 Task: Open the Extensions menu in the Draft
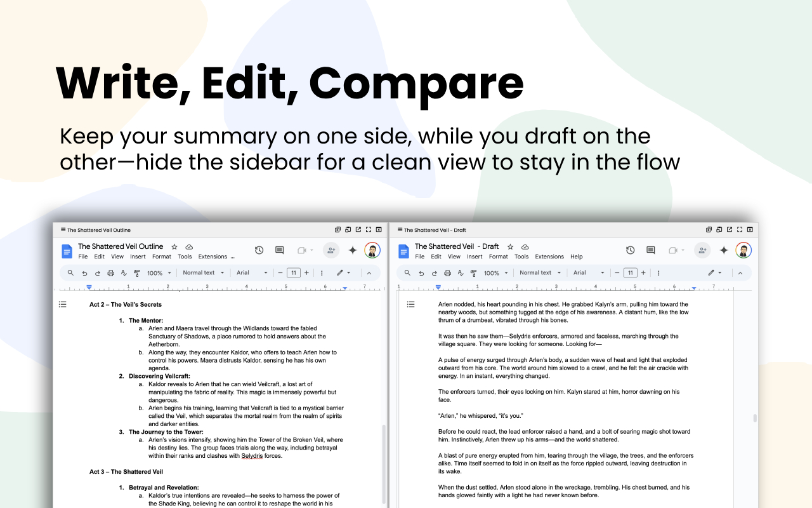pos(549,257)
